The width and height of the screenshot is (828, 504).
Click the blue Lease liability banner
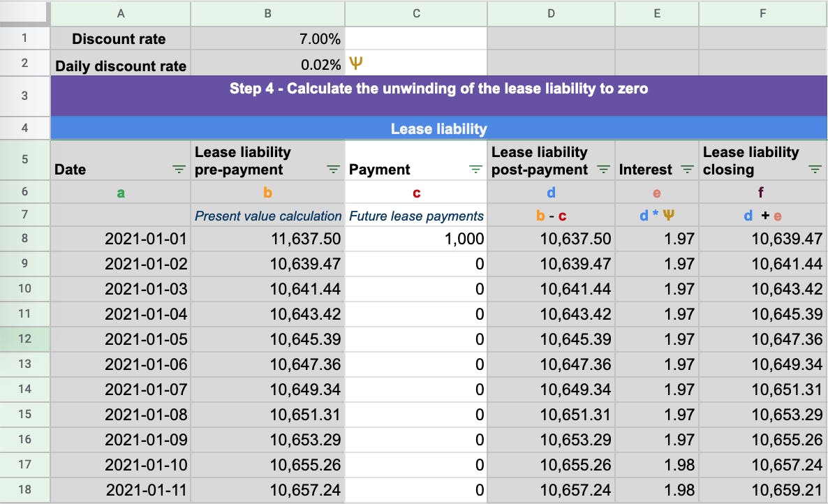438,128
